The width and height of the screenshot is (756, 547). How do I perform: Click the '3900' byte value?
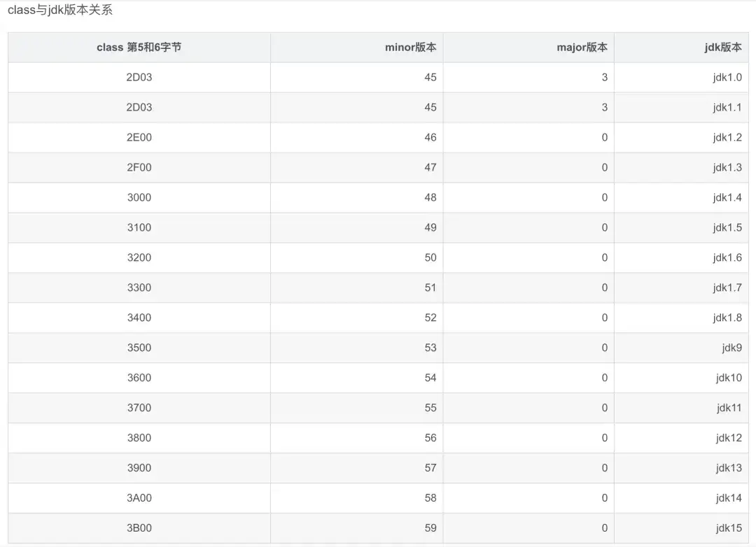pos(139,468)
